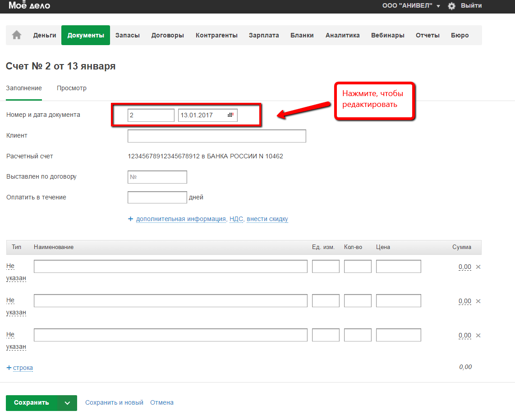Image resolution: width=515 pixels, height=420 pixels.
Task: Click the Отмена link
Action: 161,402
